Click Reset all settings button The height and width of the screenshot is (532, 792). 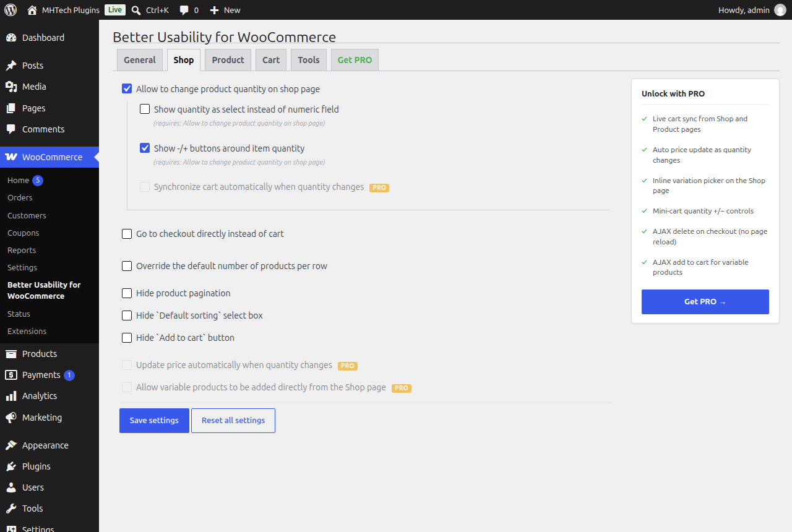pos(233,421)
